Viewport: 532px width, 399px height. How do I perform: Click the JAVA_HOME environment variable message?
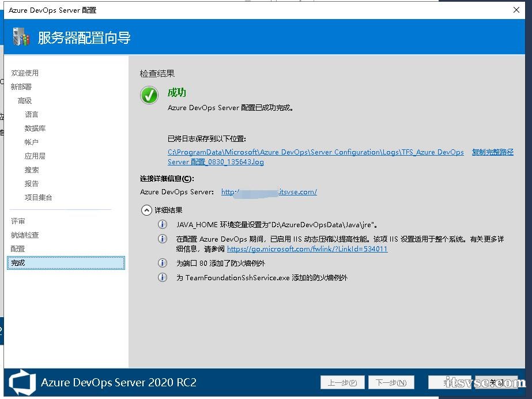tap(277, 225)
